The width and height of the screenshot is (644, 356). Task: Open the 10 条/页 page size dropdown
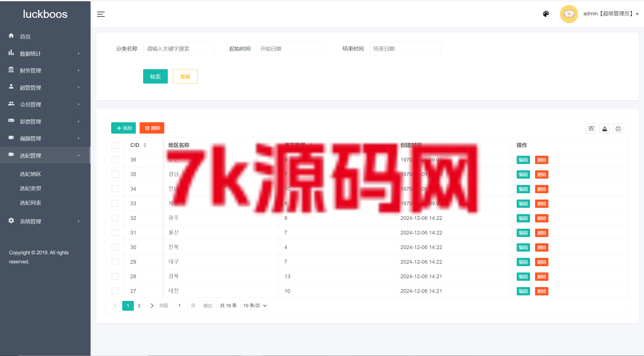click(x=254, y=306)
